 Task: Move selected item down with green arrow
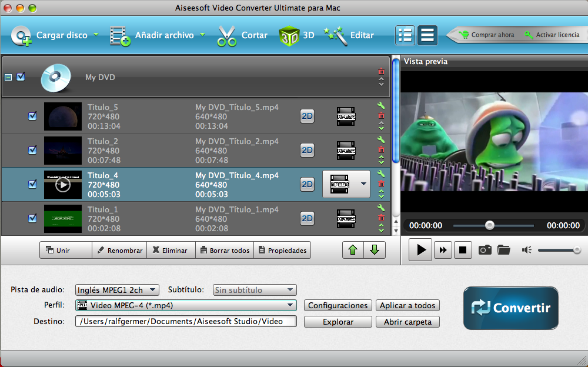(x=374, y=250)
